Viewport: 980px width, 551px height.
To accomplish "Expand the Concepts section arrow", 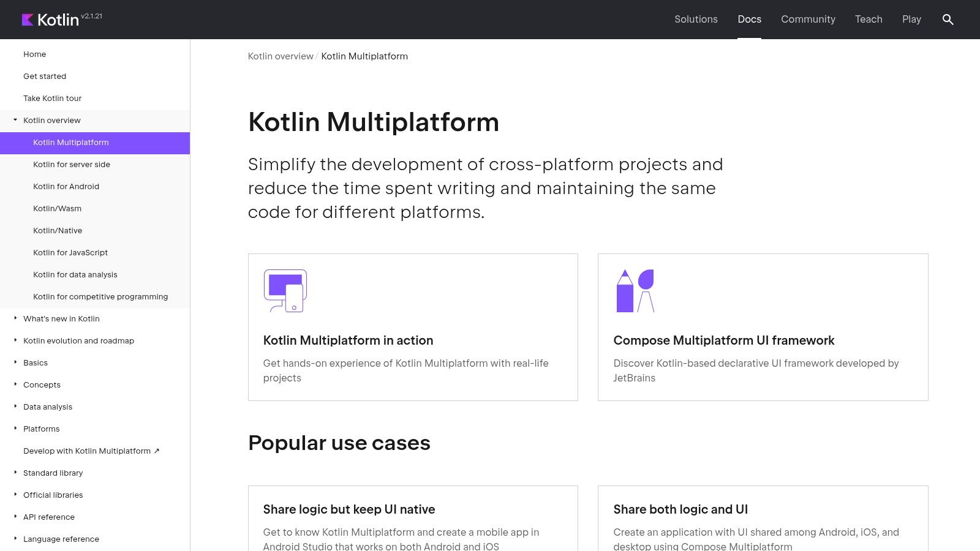I will pos(15,384).
